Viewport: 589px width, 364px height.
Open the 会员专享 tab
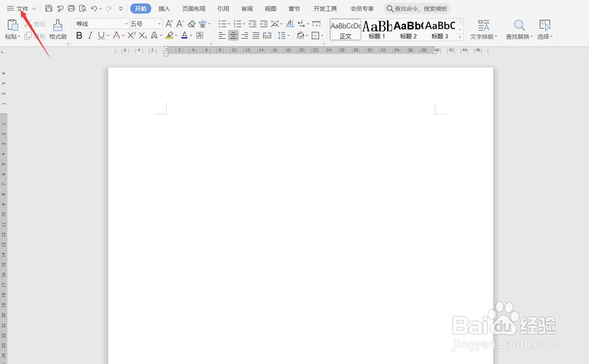(362, 9)
